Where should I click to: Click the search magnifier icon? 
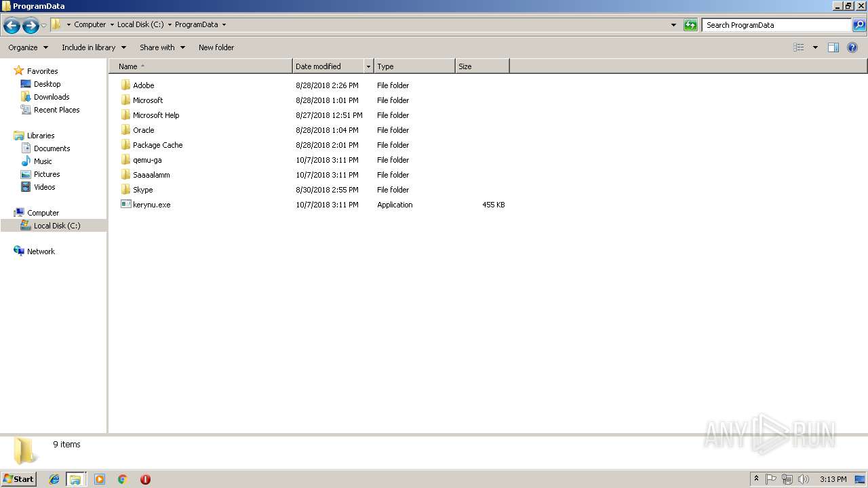859,25
